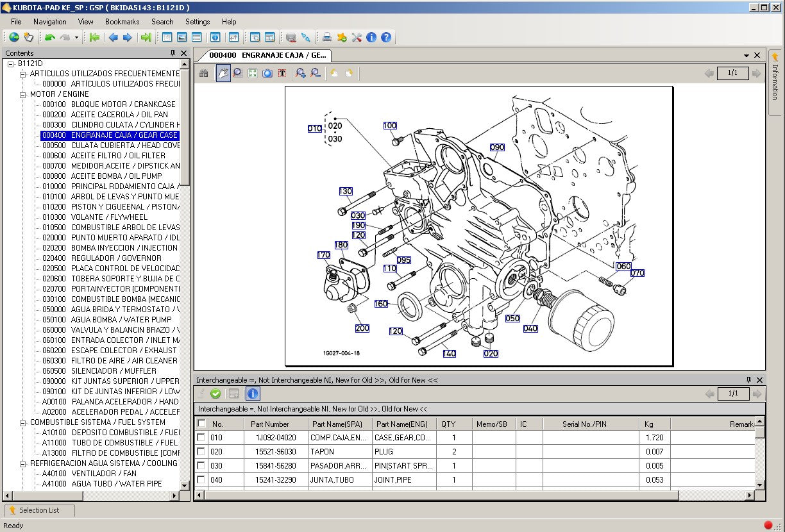785x532 pixels.
Task: Open the Bookmarks menu
Action: (122, 22)
